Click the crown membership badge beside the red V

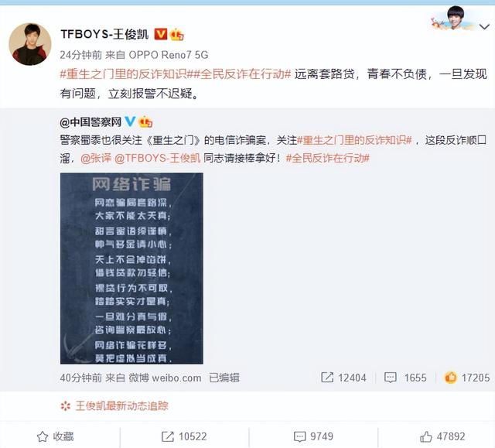click(x=177, y=34)
